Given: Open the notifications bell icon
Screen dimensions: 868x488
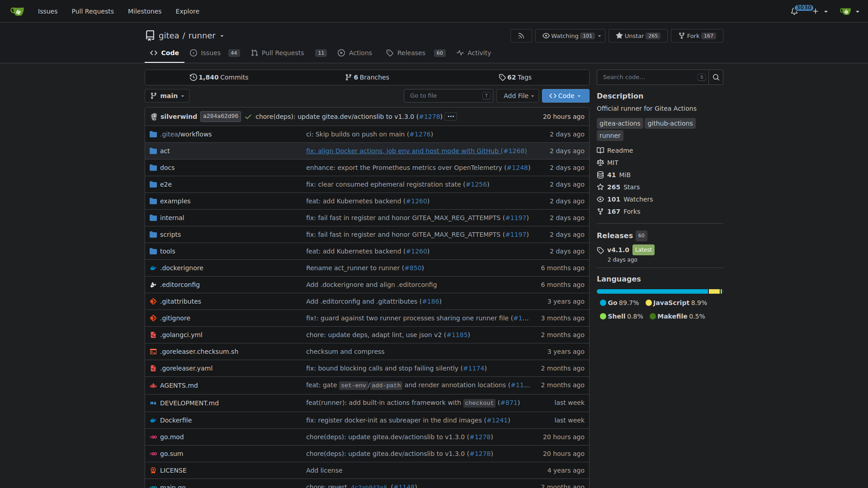Looking at the screenshot, I should click(x=794, y=11).
